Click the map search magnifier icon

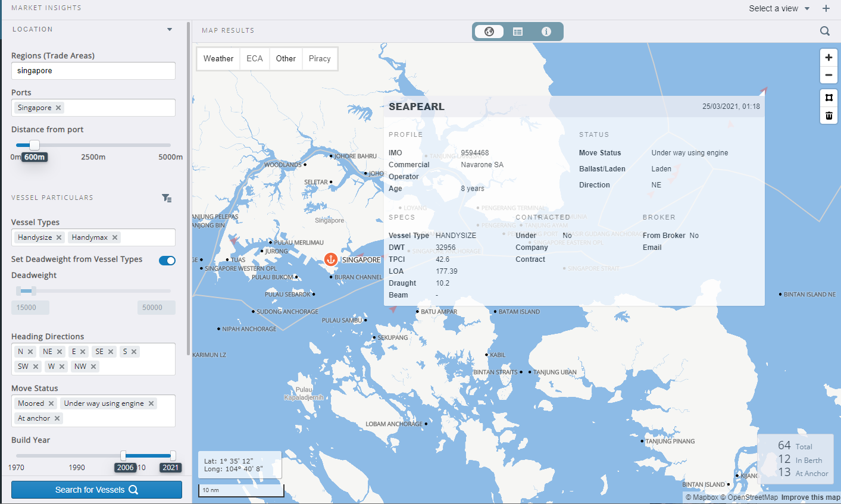coord(824,31)
